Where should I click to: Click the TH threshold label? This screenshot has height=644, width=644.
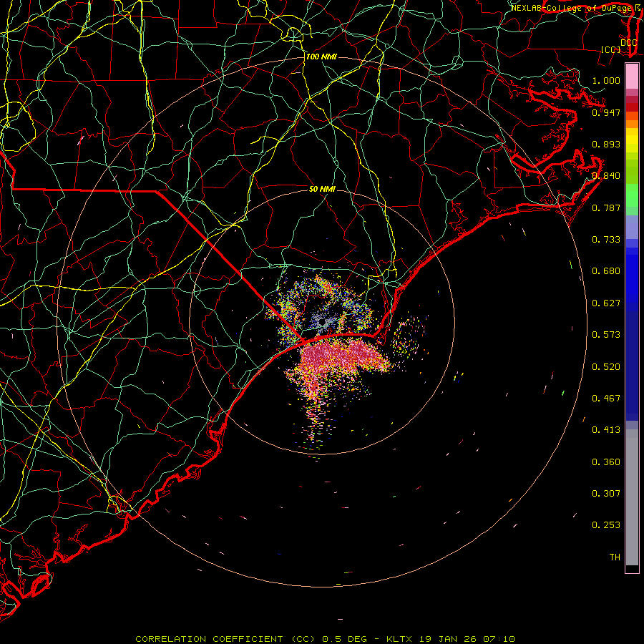click(615, 557)
